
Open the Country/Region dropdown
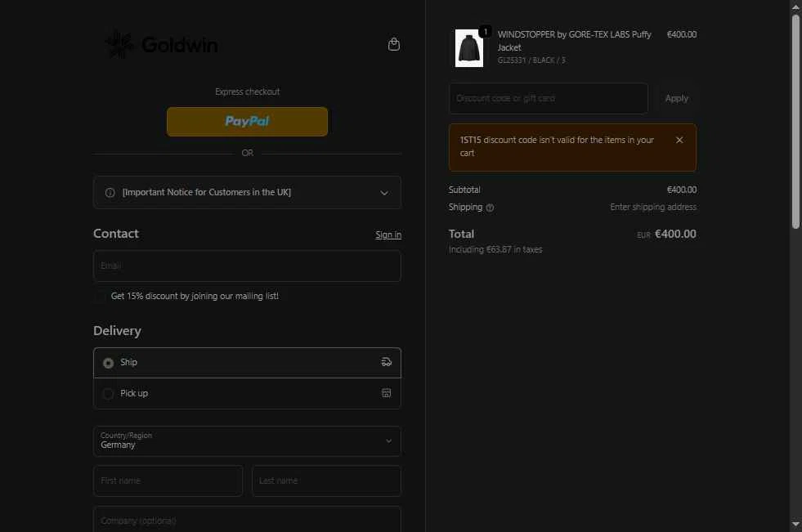coord(247,441)
